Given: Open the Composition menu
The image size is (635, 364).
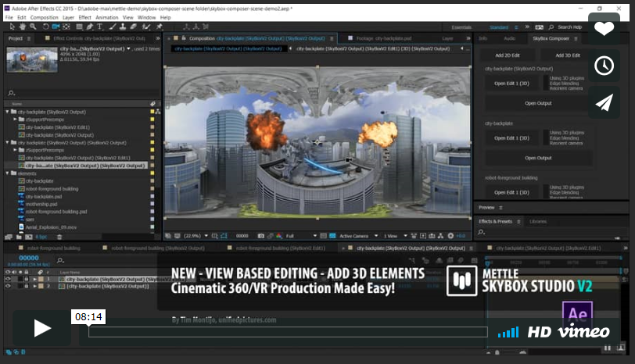Looking at the screenshot, I should point(44,17).
